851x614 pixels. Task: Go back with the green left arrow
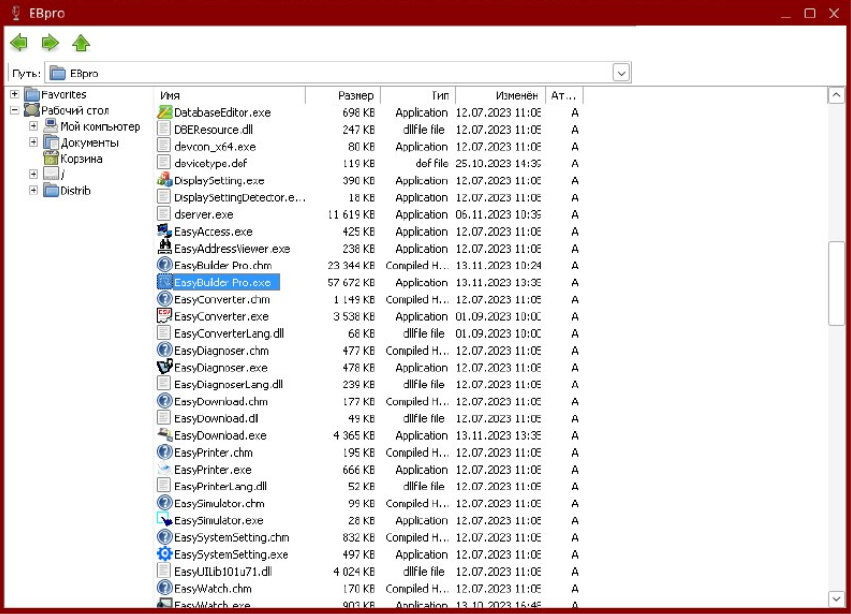pyautogui.click(x=19, y=42)
